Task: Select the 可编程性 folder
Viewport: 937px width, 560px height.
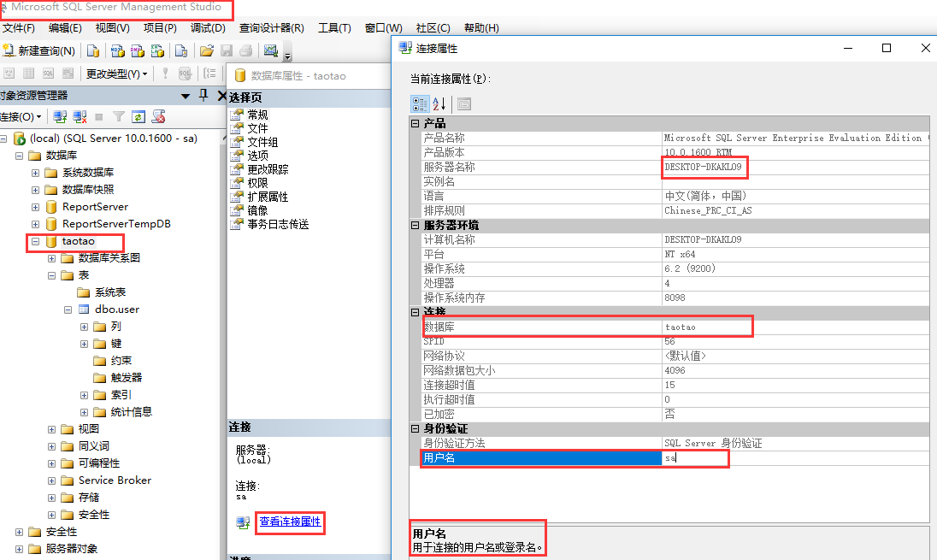Action: click(99, 463)
